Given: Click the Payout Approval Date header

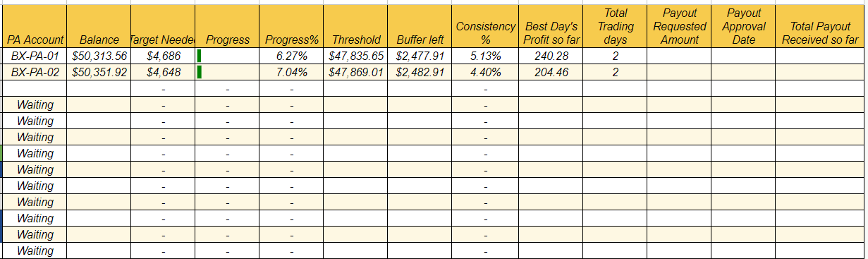Looking at the screenshot, I should coord(743,27).
